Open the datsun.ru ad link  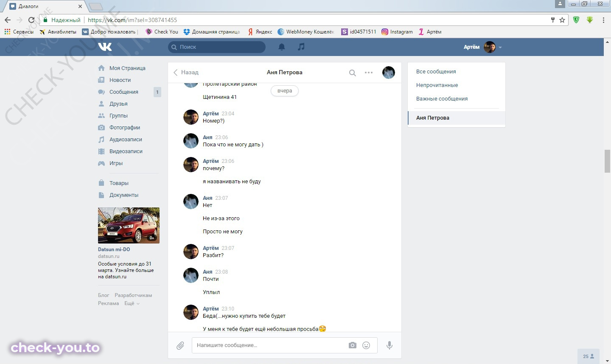[x=109, y=256]
